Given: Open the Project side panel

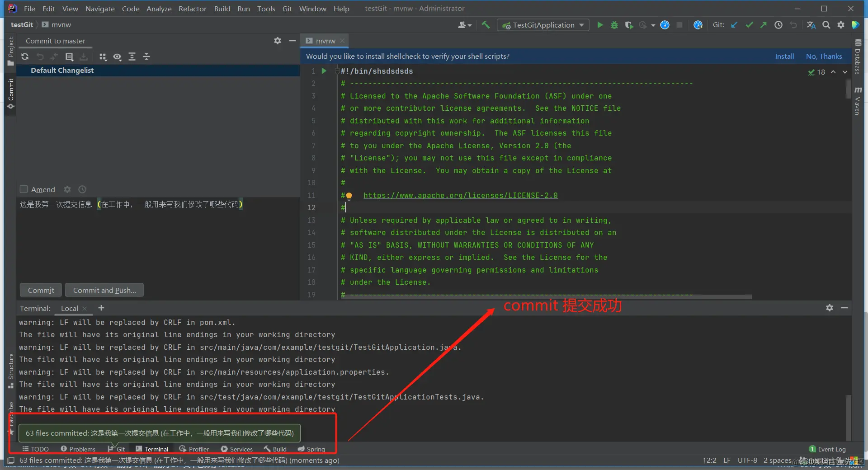Looking at the screenshot, I should click(11, 51).
